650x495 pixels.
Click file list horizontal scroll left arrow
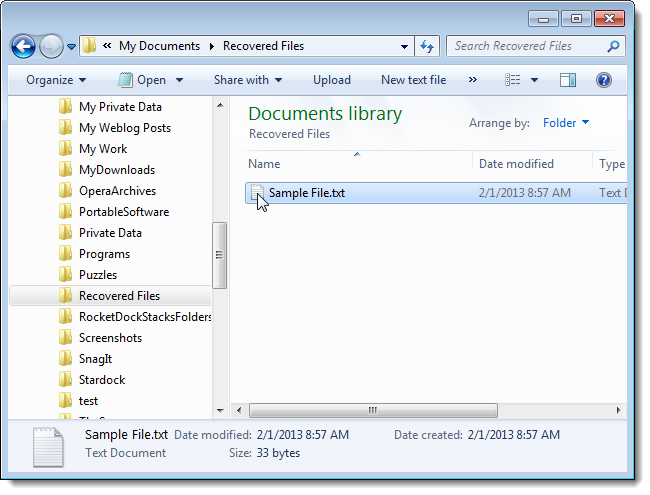(x=239, y=410)
